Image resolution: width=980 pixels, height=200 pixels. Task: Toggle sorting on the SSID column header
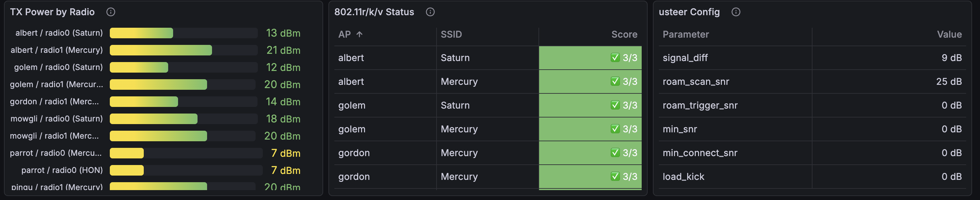click(x=451, y=34)
